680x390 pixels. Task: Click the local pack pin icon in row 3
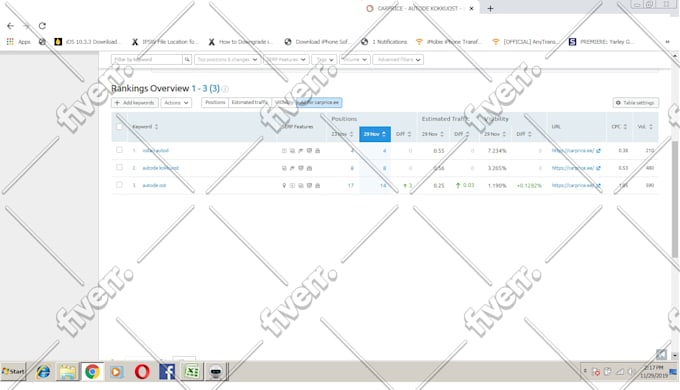tap(284, 185)
